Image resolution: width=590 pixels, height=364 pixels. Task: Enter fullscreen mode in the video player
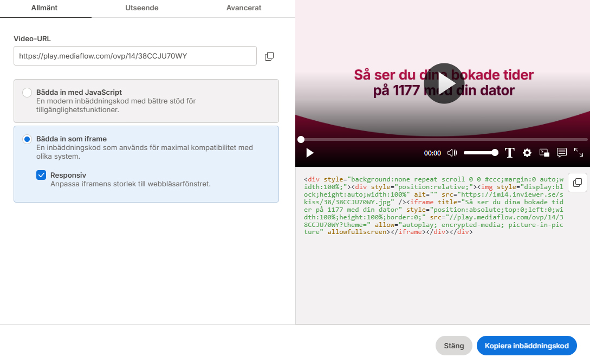pos(579,153)
